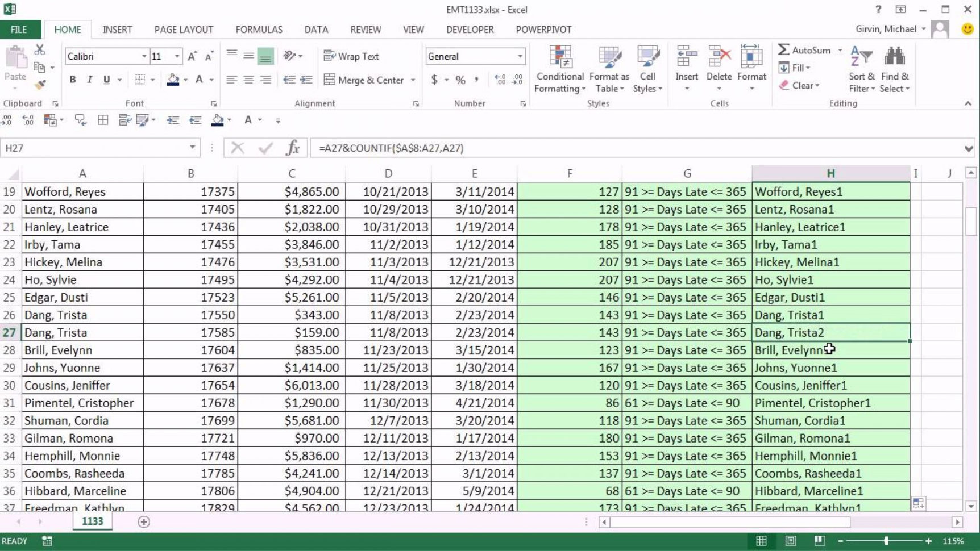Switch to the FORMULAS ribbon tab
980x551 pixels.
coord(259,30)
